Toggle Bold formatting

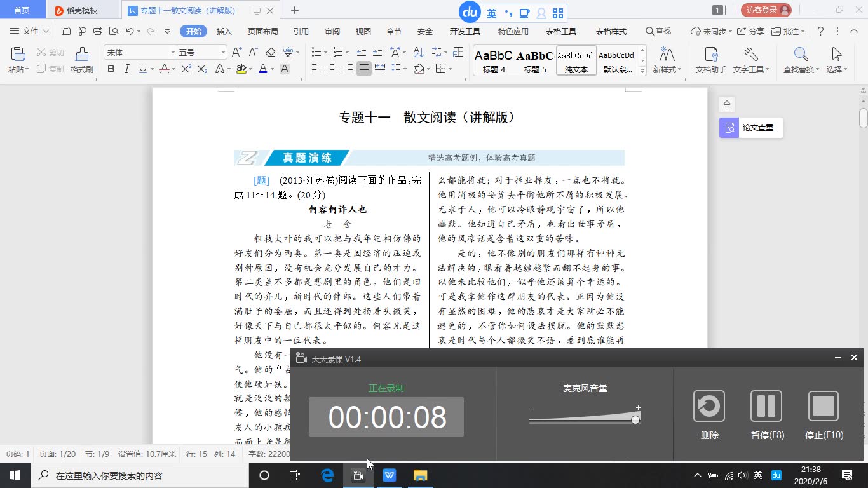[111, 69]
